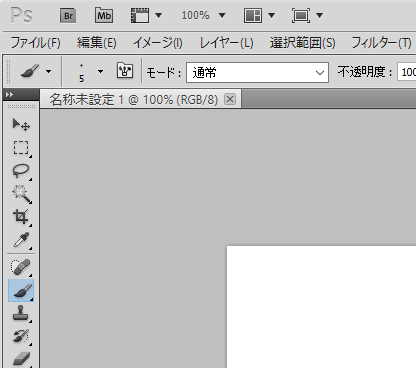
Task: Select the Clone Stamp tool
Action: [x=21, y=313]
